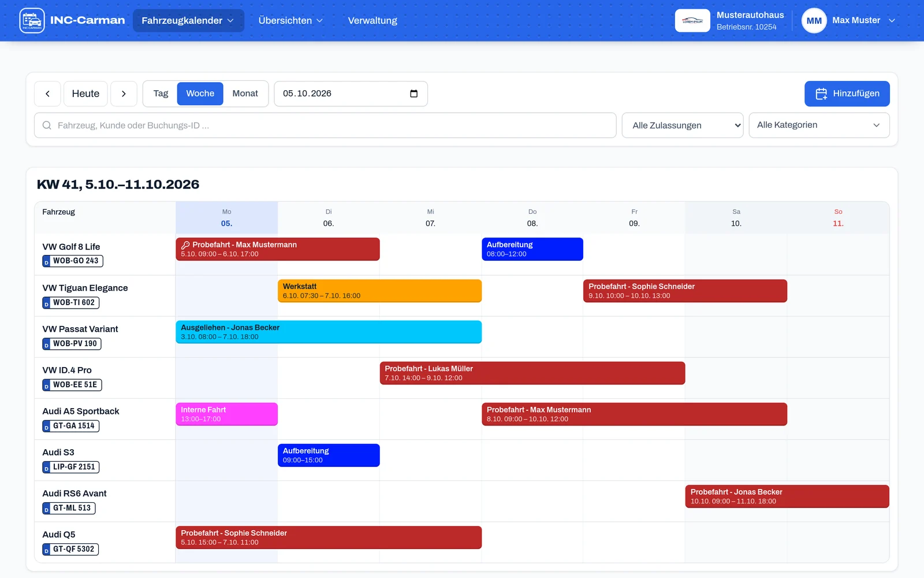Jump to Heute

[x=85, y=94]
